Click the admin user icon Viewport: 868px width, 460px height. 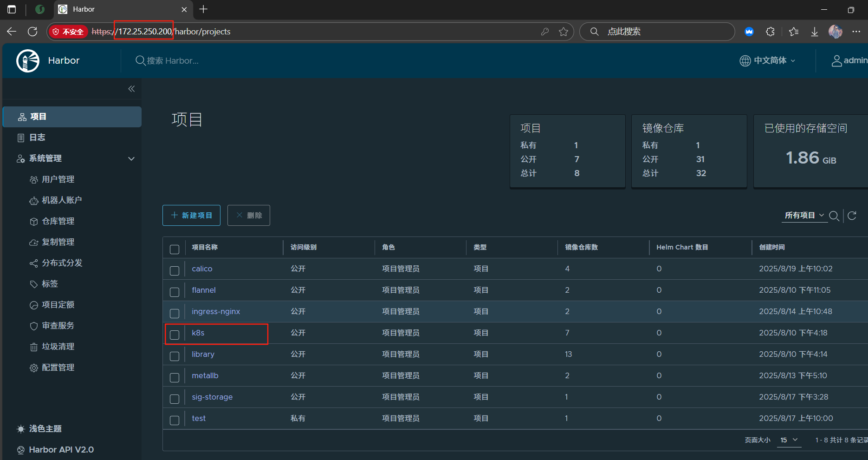(836, 61)
